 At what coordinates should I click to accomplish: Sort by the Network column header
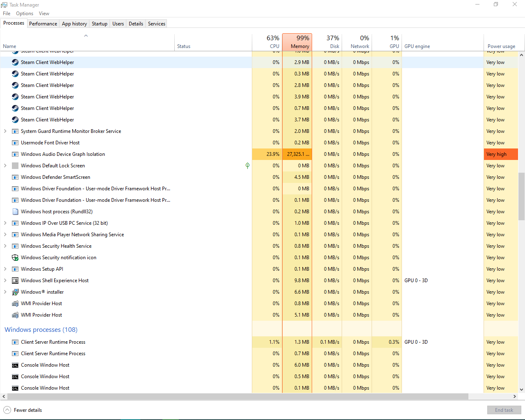[x=357, y=42]
